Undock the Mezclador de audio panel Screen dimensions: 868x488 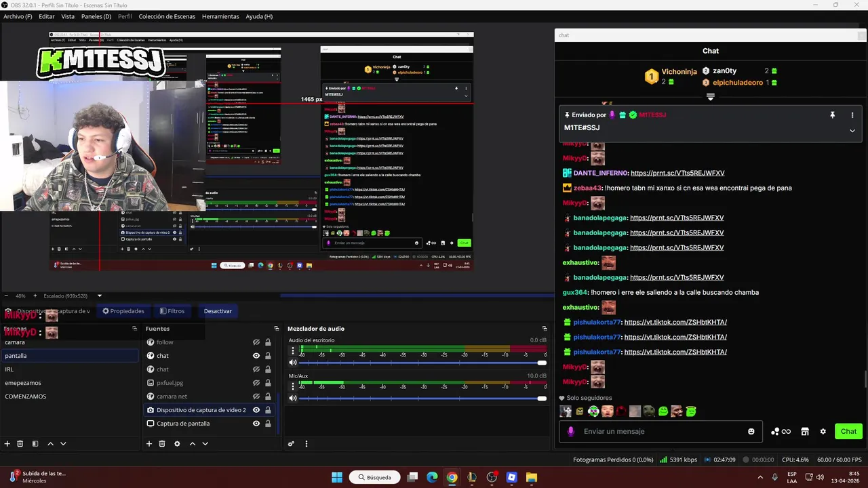544,329
